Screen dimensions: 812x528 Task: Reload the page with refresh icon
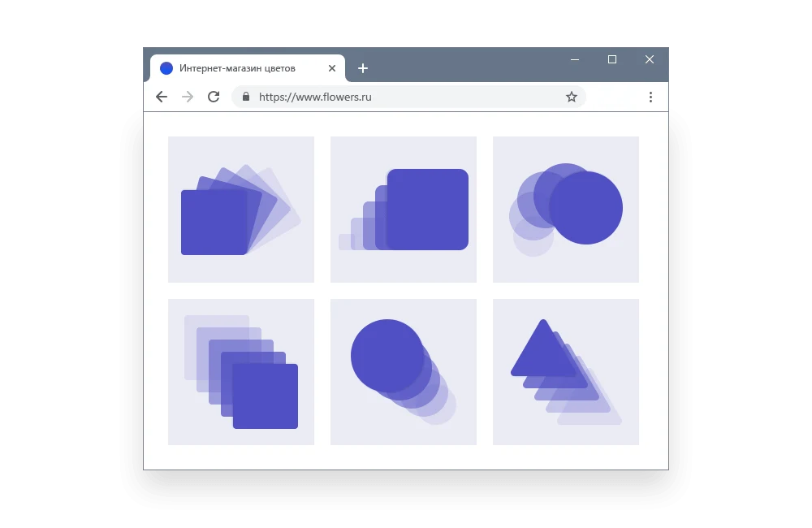[x=214, y=97]
